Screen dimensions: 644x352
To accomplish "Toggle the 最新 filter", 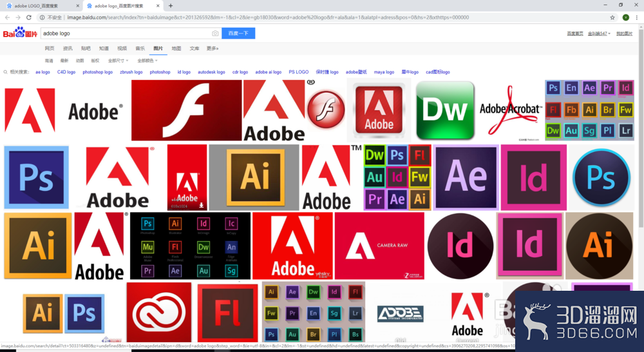I will [64, 61].
